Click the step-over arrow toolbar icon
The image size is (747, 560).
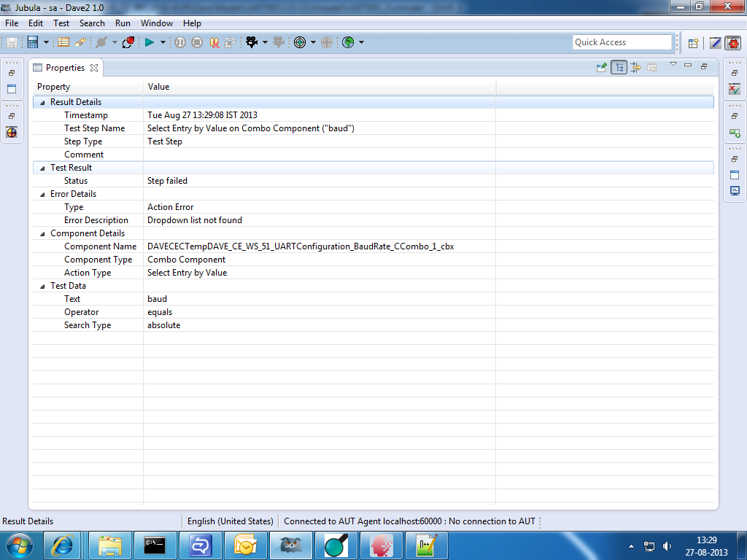pos(230,42)
